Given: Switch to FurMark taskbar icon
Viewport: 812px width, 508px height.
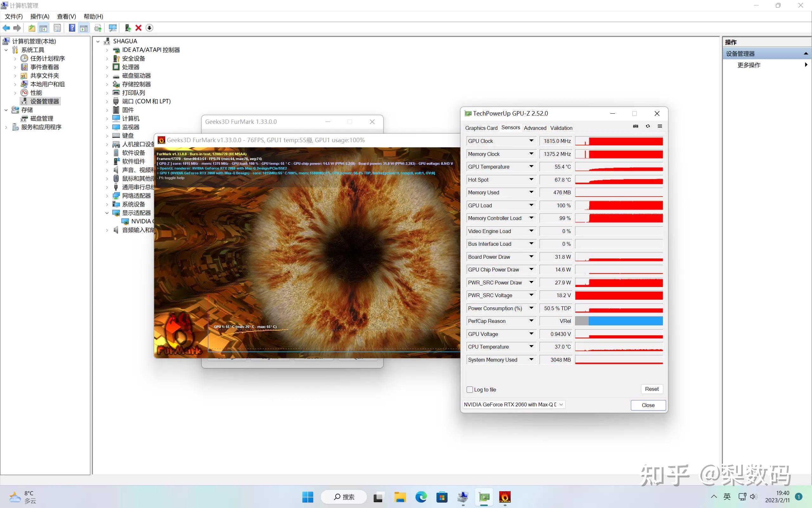Looking at the screenshot, I should 505,497.
